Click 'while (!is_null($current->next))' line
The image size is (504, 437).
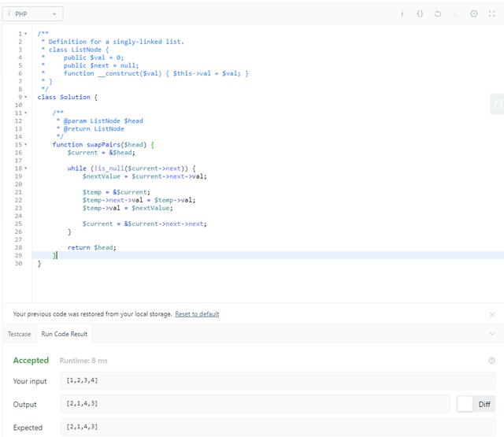tap(128, 169)
